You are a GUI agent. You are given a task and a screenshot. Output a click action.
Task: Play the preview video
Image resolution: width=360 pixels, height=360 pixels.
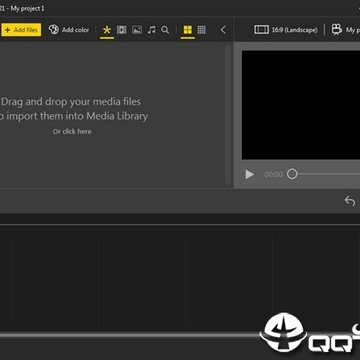pos(249,174)
